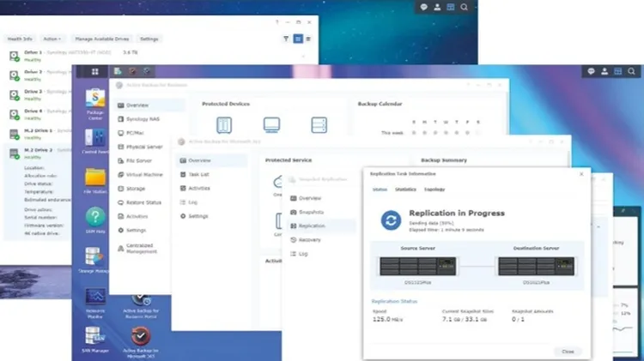644x361 pixels.
Task: Select the highlighted list view icon in Storage Manager
Action: [x=298, y=39]
